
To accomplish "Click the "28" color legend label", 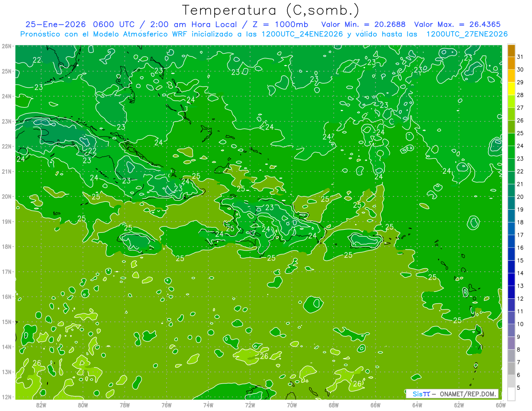I will point(520,95).
